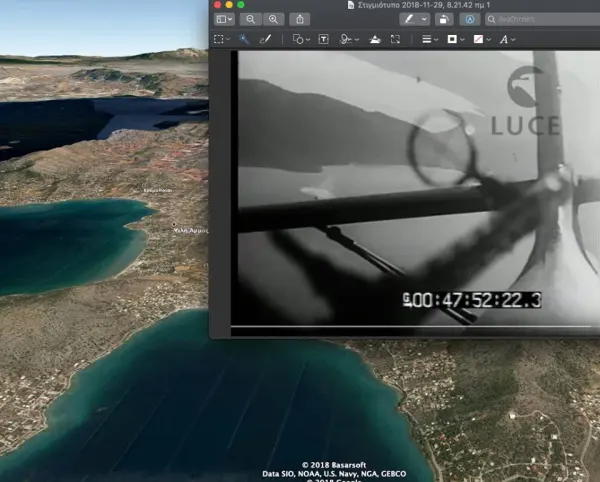Open Adjust Color prism tool
This screenshot has height=482, width=600.
pos(375,39)
